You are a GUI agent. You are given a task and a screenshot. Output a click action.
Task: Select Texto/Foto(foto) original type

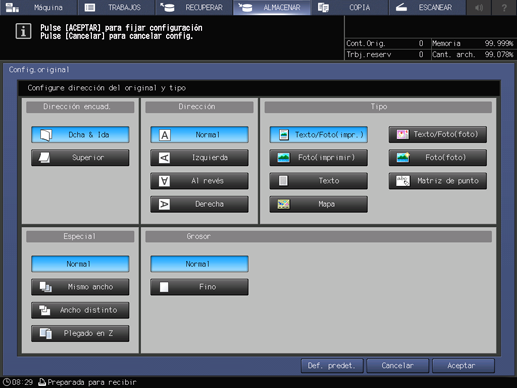pos(437,134)
